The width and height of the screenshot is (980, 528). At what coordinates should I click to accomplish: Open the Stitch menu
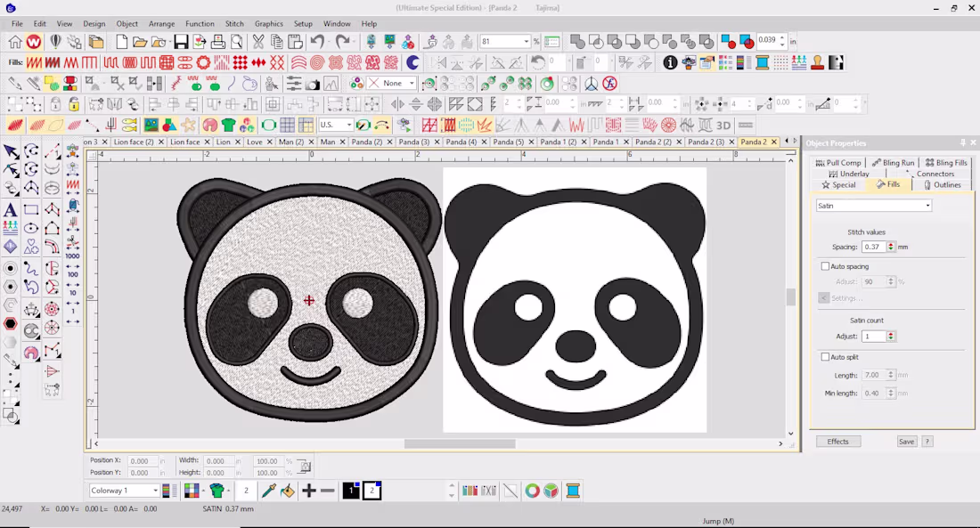(234, 24)
